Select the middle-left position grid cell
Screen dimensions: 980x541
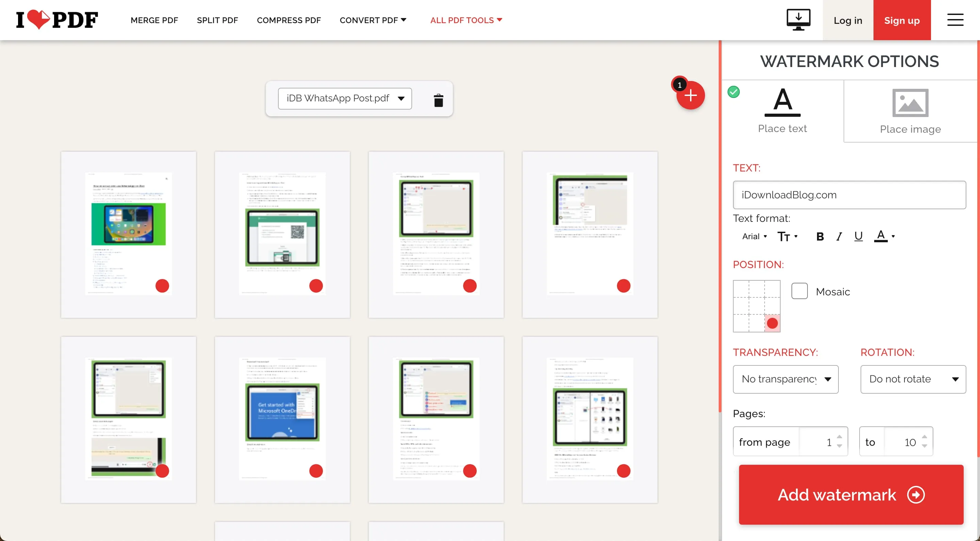pyautogui.click(x=741, y=306)
